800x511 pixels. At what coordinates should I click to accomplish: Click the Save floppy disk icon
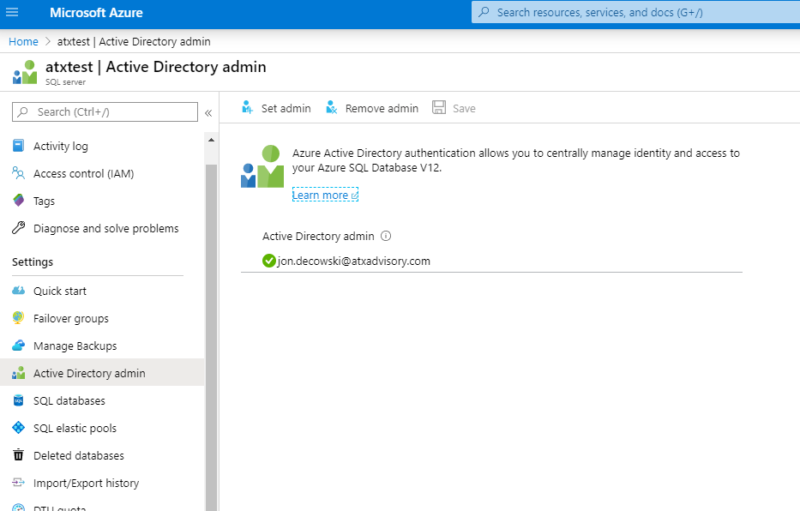(439, 107)
